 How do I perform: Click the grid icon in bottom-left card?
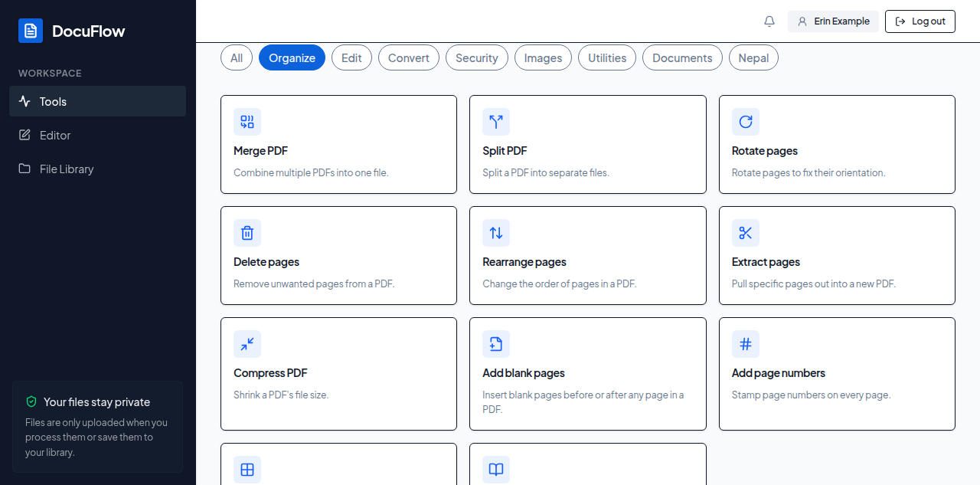[247, 470]
